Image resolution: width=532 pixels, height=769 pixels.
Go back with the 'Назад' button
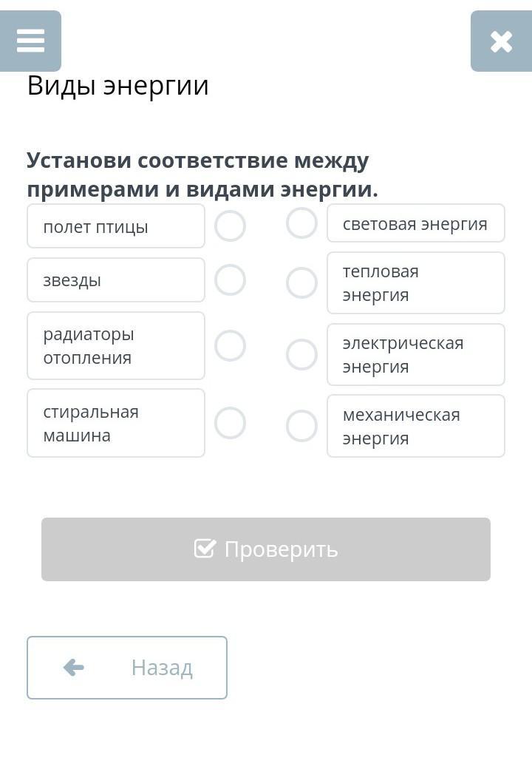(127, 668)
